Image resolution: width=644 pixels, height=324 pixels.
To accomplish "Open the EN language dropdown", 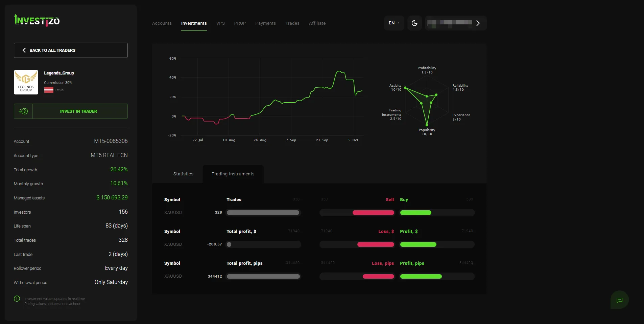I will 394,23.
